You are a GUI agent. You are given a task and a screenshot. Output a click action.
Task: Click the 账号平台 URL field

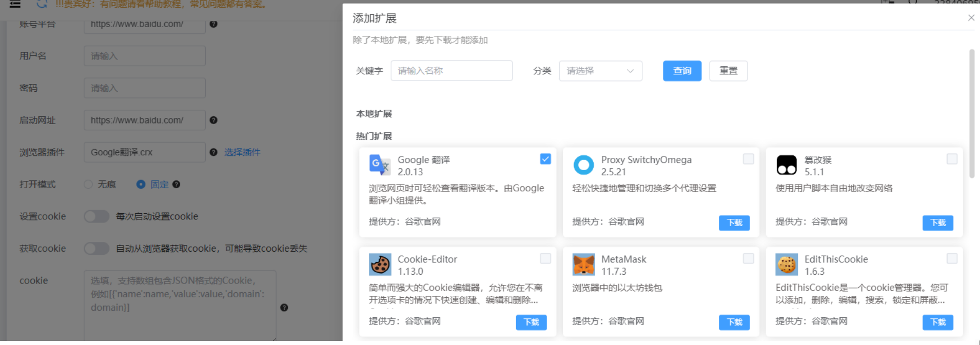[145, 25]
